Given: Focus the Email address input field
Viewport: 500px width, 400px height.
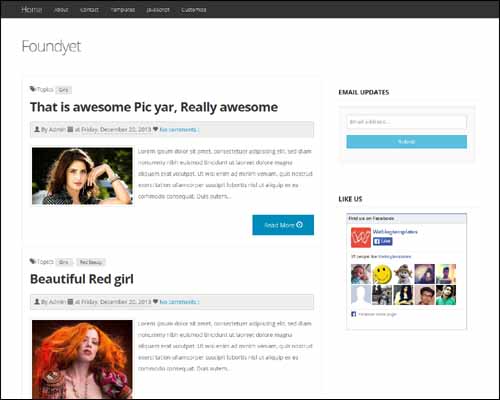Looking at the screenshot, I should (x=406, y=122).
